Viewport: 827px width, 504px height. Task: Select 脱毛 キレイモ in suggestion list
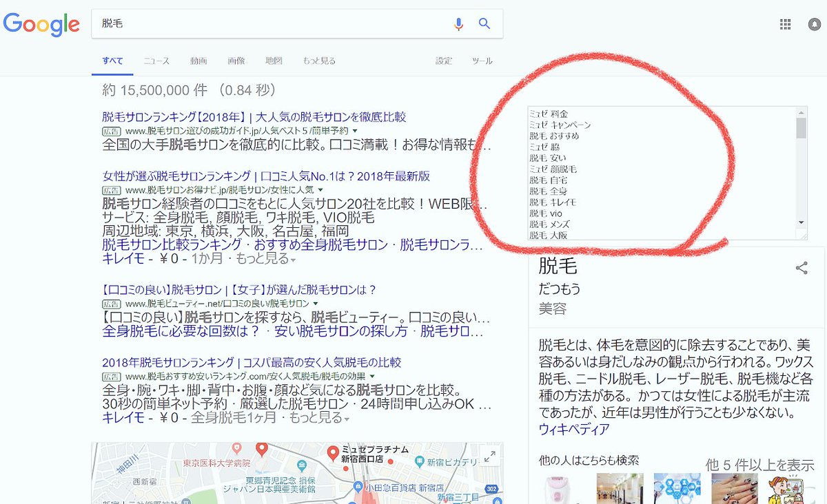click(x=553, y=202)
